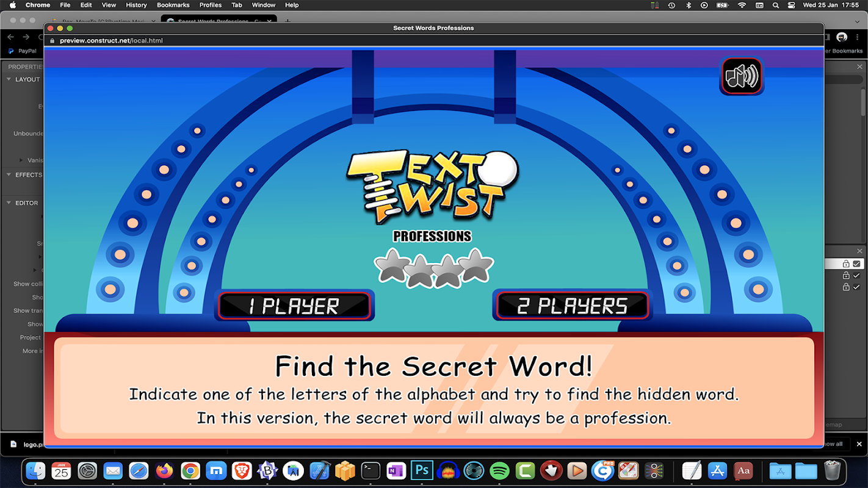Open the Bookmarks menu
Image resolution: width=868 pixels, height=488 pixels.
click(173, 5)
